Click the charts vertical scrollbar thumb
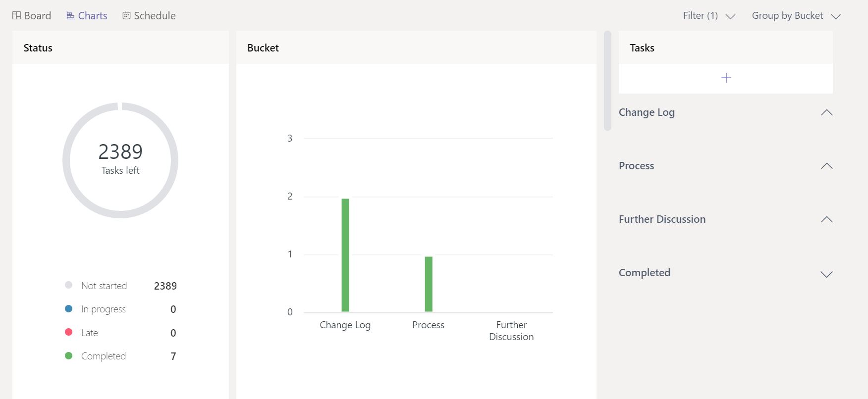The height and width of the screenshot is (399, 868). tap(607, 81)
